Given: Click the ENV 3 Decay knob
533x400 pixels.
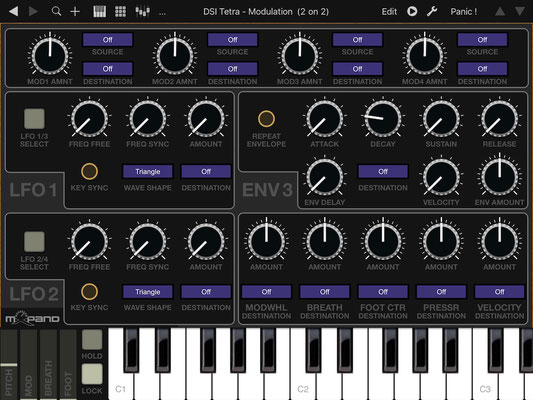Looking at the screenshot, I should pyautogui.click(x=383, y=119).
